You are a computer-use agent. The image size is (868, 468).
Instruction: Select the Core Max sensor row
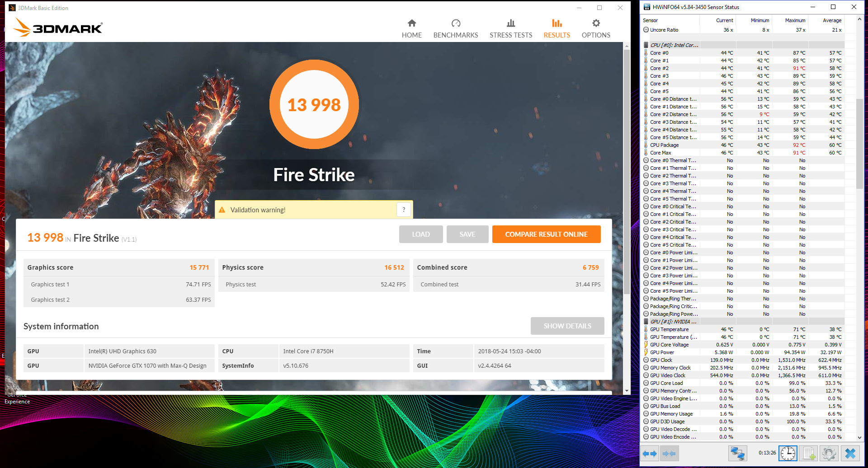click(x=743, y=153)
